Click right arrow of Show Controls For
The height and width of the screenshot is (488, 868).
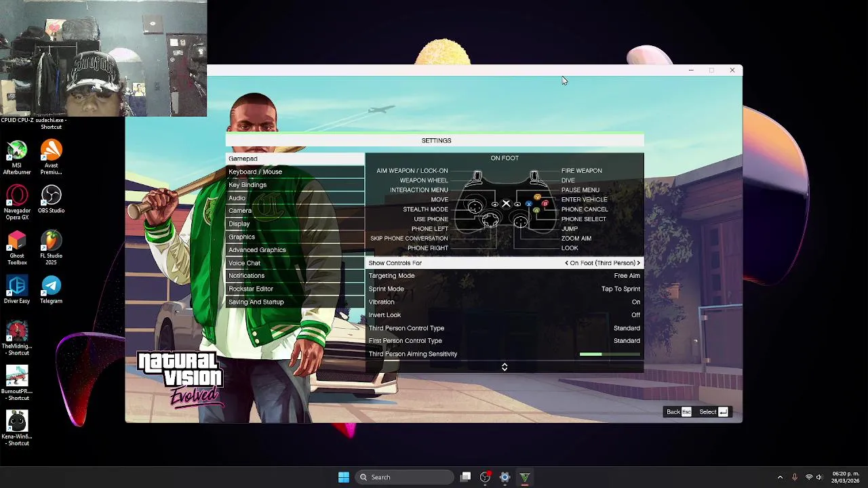638,263
